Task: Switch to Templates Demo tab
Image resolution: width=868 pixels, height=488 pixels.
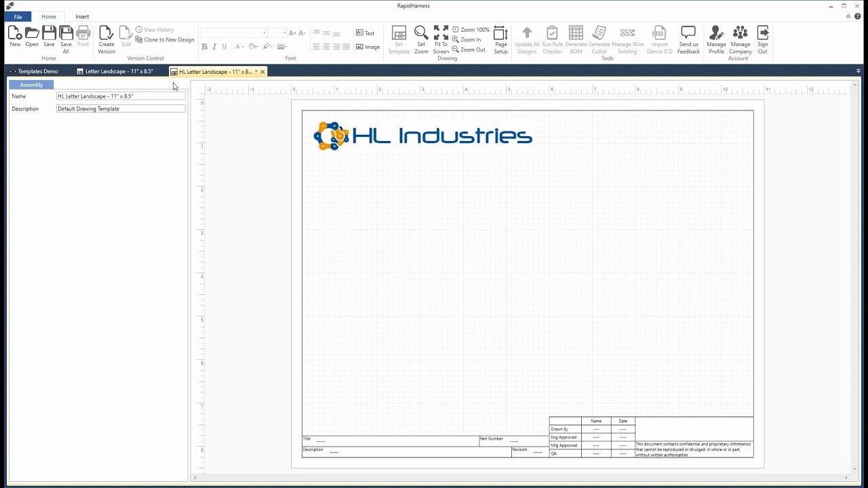Action: click(x=34, y=71)
